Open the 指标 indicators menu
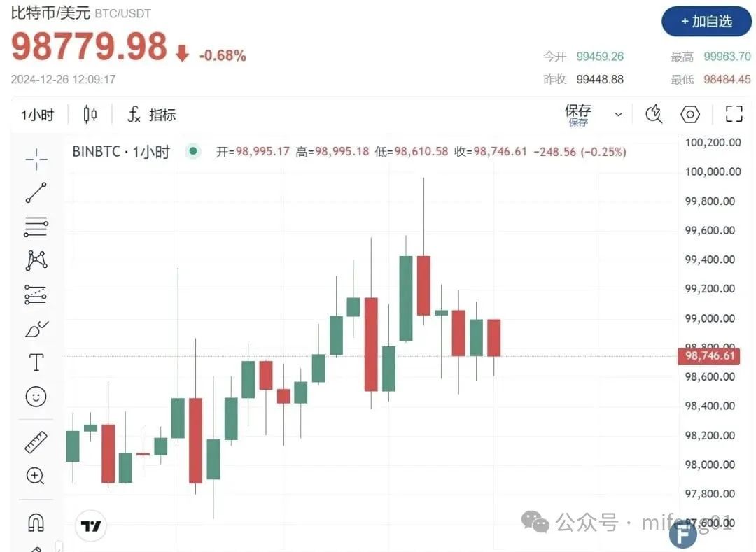The image size is (756, 552). tap(153, 114)
